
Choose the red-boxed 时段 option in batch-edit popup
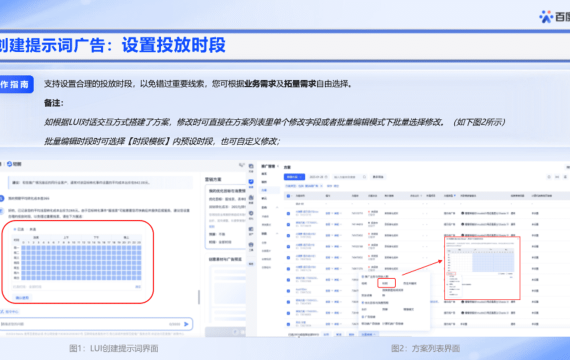tap(386, 283)
